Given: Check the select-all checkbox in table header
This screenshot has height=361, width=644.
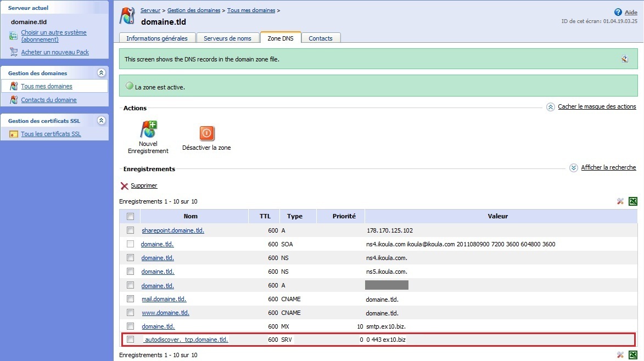Looking at the screenshot, I should 130,216.
